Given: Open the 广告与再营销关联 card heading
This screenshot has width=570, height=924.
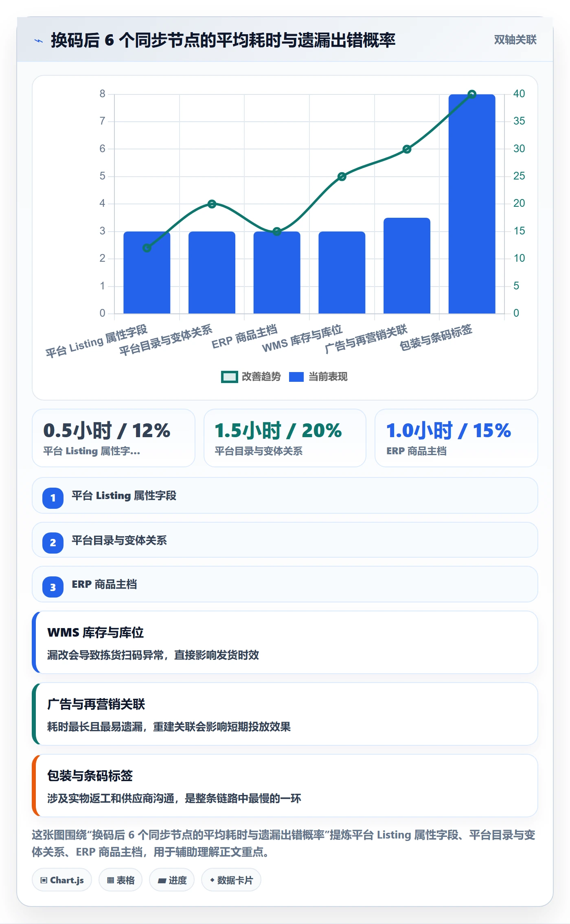Looking at the screenshot, I should click(x=96, y=704).
